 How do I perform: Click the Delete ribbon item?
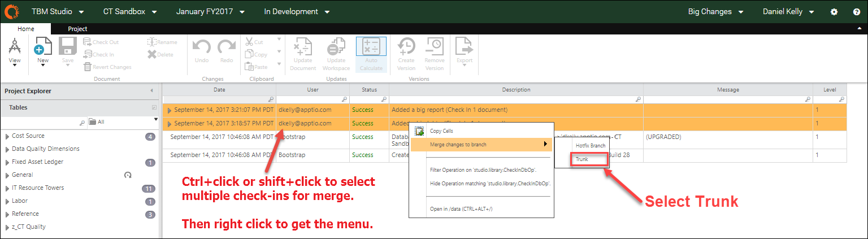coord(161,55)
